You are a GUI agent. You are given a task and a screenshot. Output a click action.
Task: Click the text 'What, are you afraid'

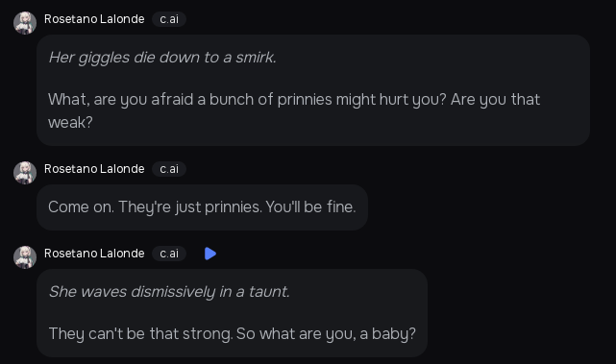(x=121, y=100)
